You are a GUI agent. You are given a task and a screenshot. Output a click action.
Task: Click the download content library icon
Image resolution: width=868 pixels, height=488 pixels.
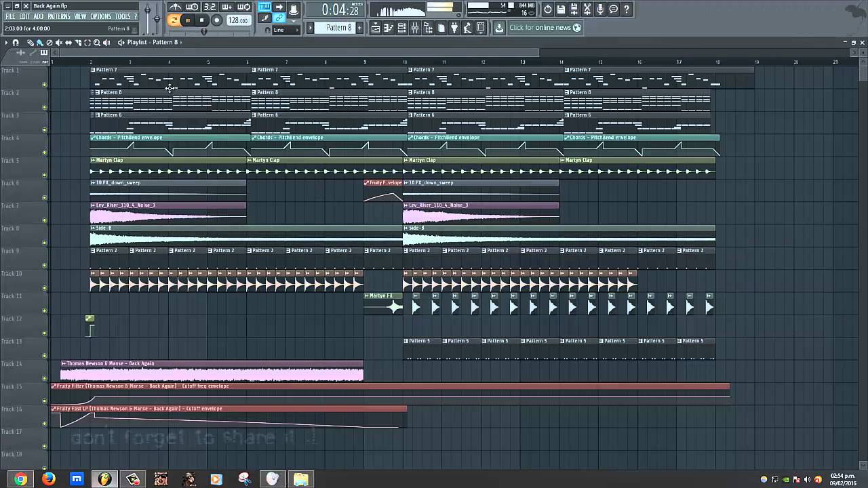pos(498,28)
